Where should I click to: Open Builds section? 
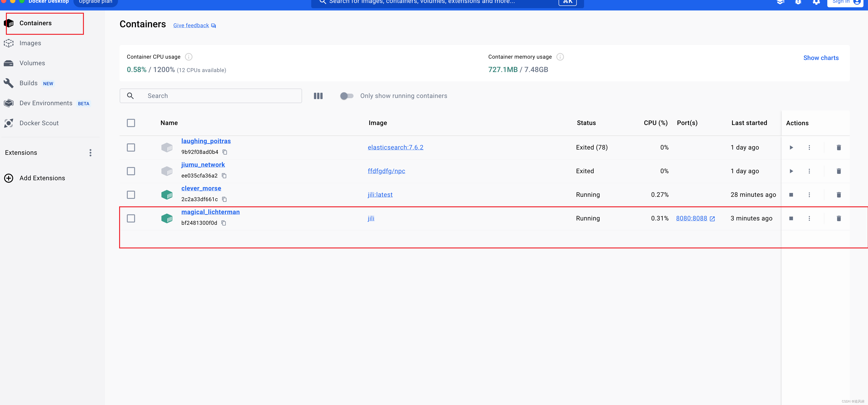(28, 83)
